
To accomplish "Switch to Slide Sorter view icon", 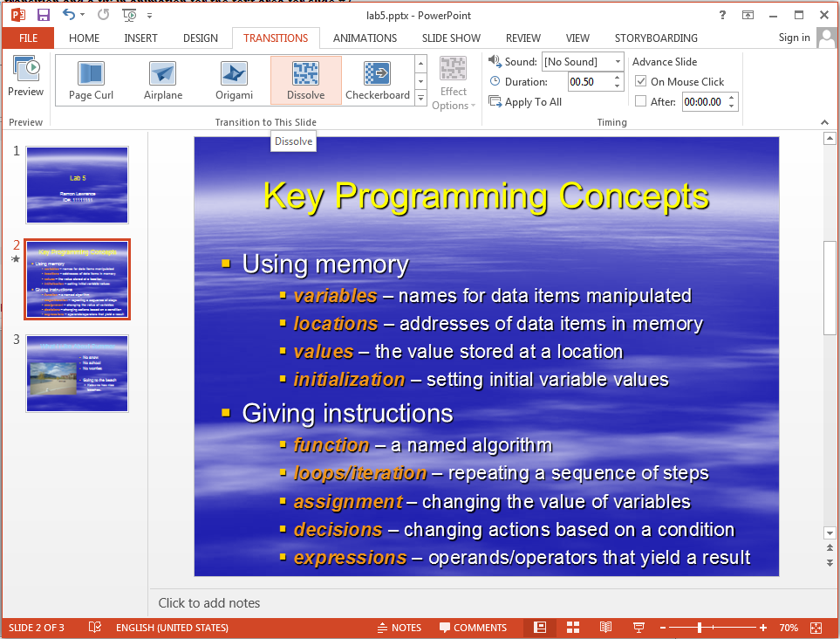I will pyautogui.click(x=573, y=627).
